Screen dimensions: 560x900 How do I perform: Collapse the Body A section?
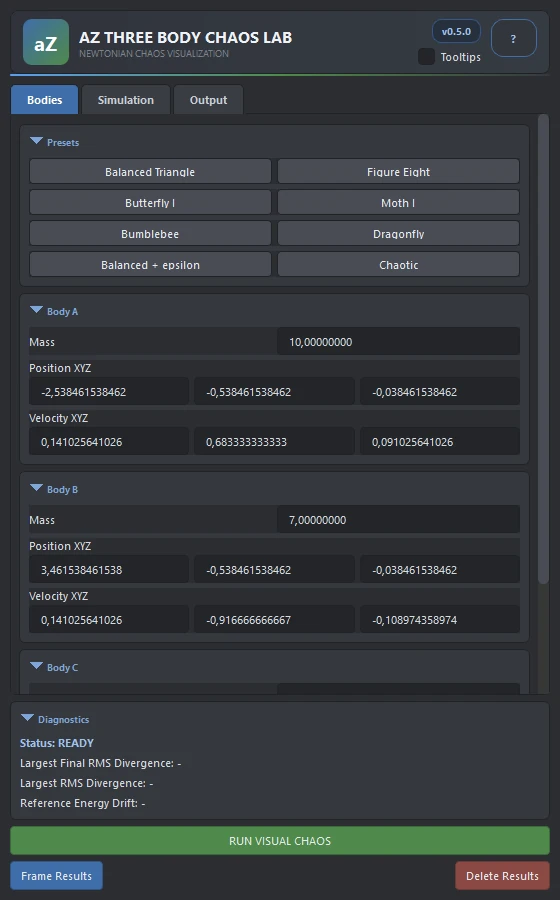pos(36,311)
